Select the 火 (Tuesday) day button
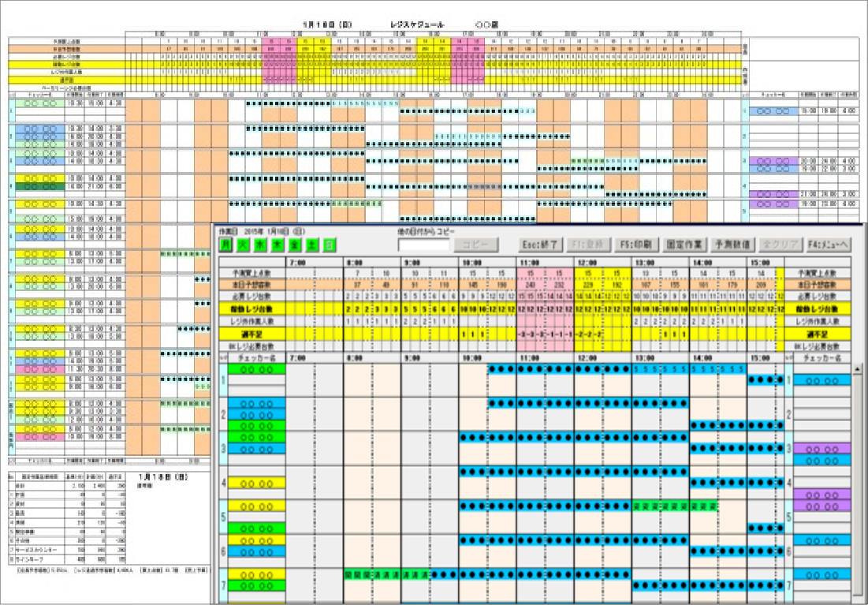The height and width of the screenshot is (605, 868). 243,245
